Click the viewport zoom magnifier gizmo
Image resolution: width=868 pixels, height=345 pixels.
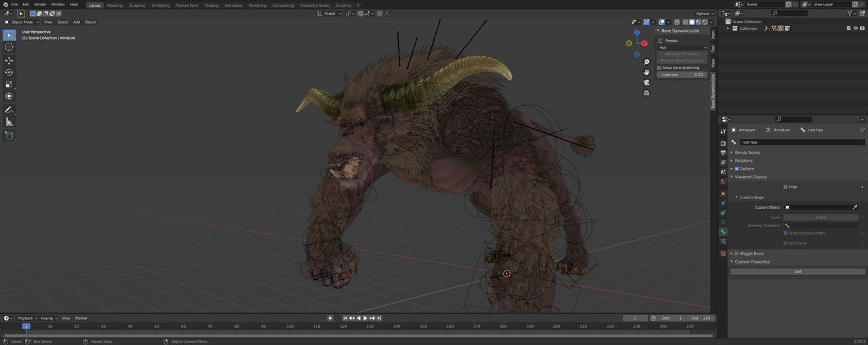(647, 62)
